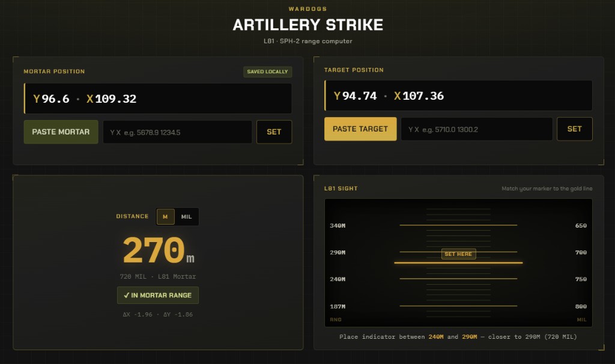This screenshot has height=364, width=615.
Task: Switch distance unit to MIL
Action: coord(186,216)
